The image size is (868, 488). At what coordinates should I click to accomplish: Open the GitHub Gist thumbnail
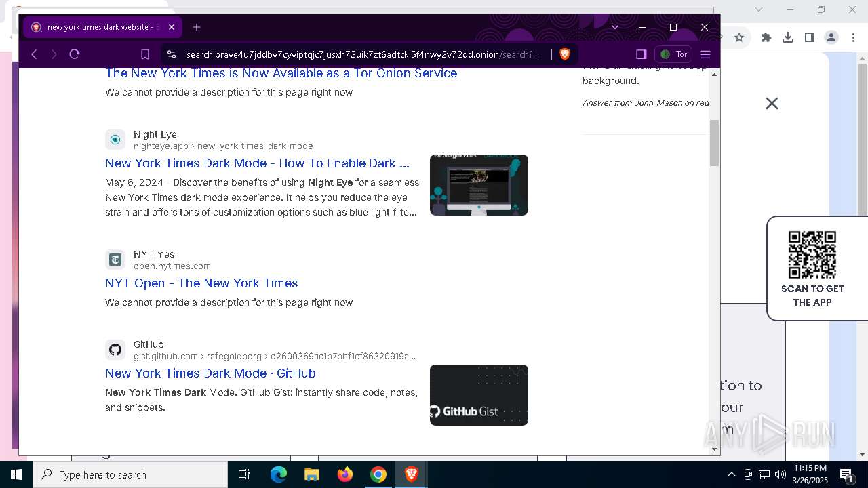tap(479, 395)
